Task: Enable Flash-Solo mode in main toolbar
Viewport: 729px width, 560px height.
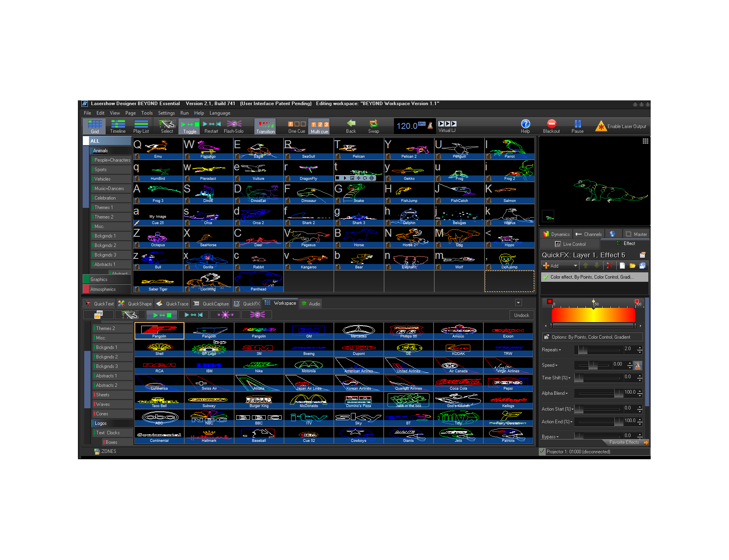Action: coord(234,126)
